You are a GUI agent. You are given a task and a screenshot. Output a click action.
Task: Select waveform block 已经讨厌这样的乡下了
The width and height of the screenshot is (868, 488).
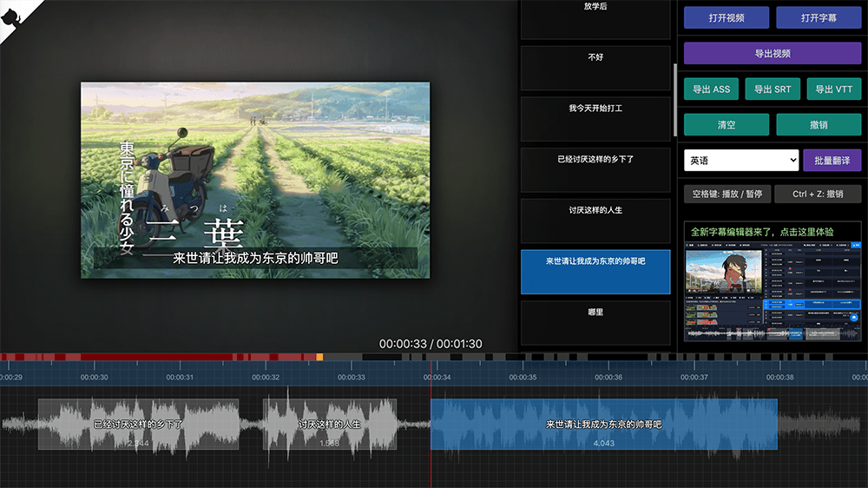(138, 424)
